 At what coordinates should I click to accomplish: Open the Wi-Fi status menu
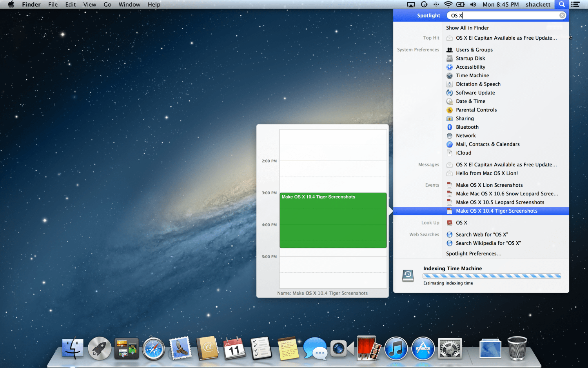tap(448, 4)
